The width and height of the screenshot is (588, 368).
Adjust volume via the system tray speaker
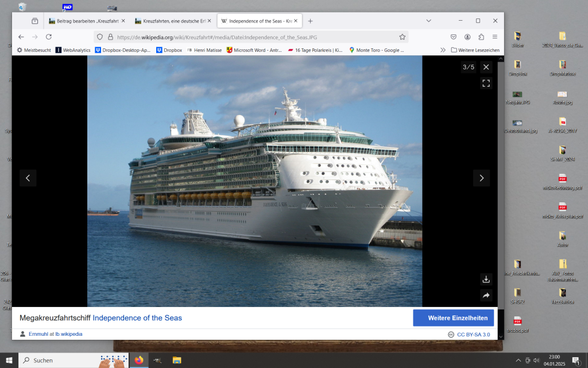(536, 361)
